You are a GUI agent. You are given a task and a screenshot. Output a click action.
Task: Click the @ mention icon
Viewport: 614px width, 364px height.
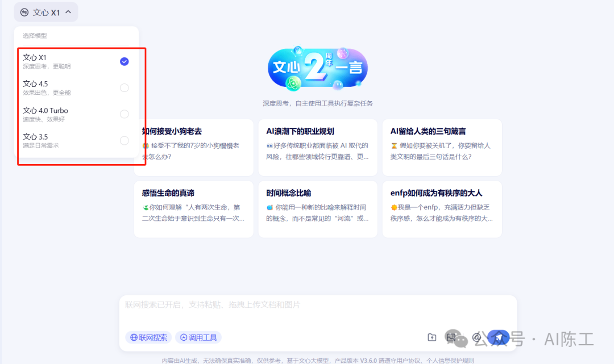[476, 337]
